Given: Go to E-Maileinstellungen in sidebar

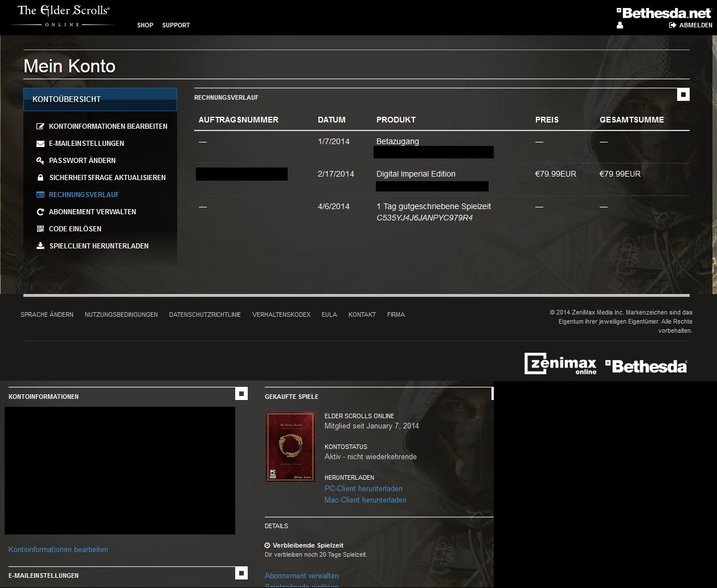Looking at the screenshot, I should click(x=87, y=144).
